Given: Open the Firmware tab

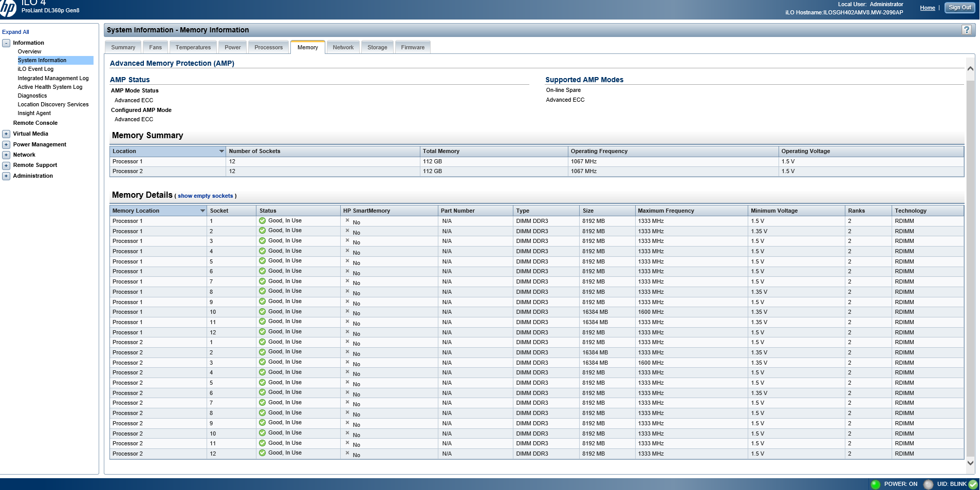Looking at the screenshot, I should click(413, 47).
